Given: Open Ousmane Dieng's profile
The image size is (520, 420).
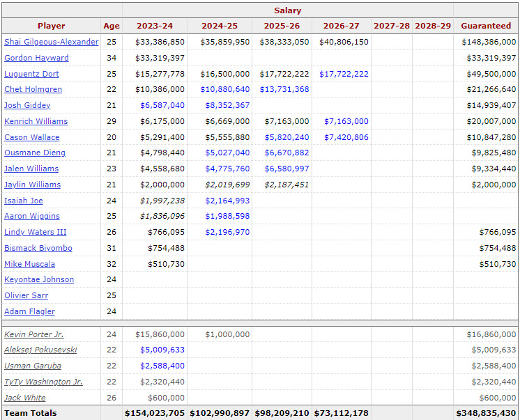Looking at the screenshot, I should [x=35, y=153].
